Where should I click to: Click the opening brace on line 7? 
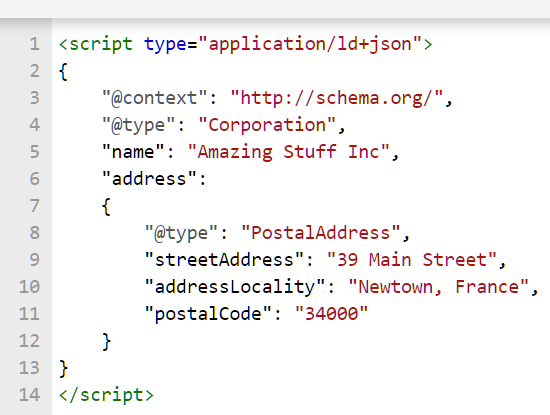[x=106, y=206]
